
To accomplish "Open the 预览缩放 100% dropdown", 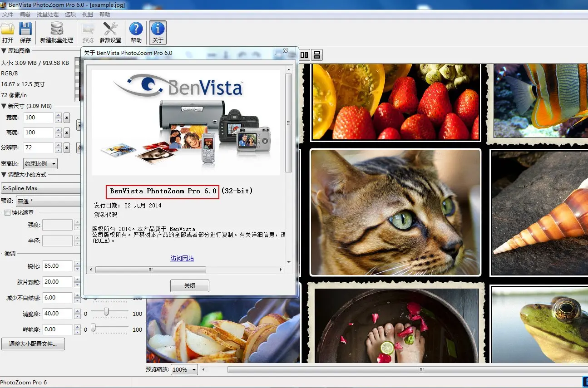I will click(184, 370).
